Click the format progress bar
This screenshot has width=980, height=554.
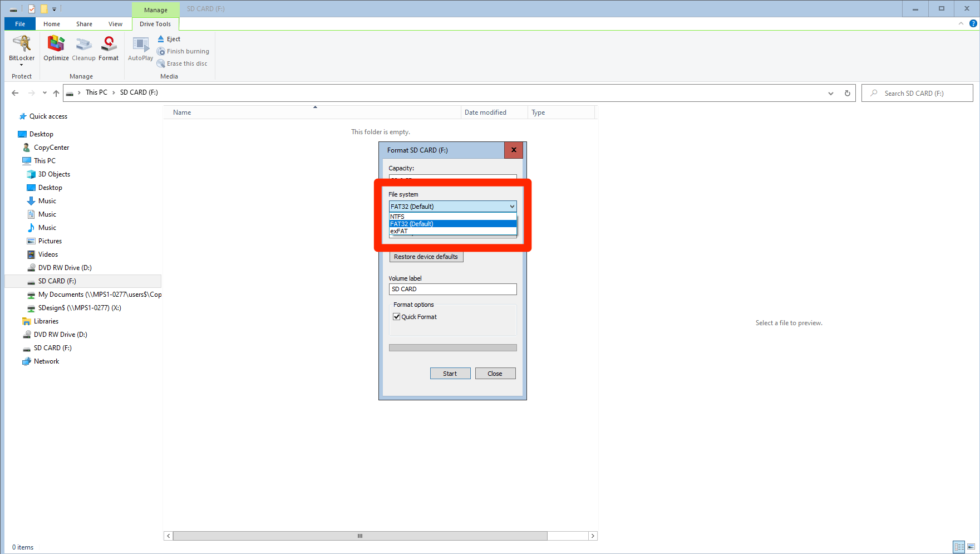[452, 347]
